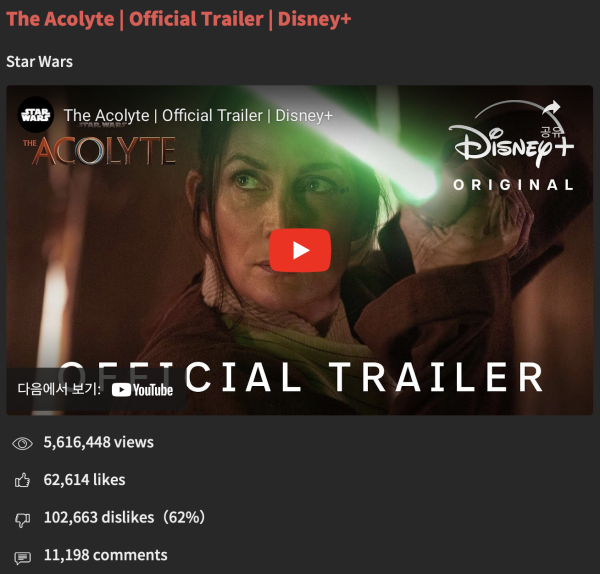Click the 102,663 dislikes count
This screenshot has width=600, height=574.
pyautogui.click(x=124, y=517)
